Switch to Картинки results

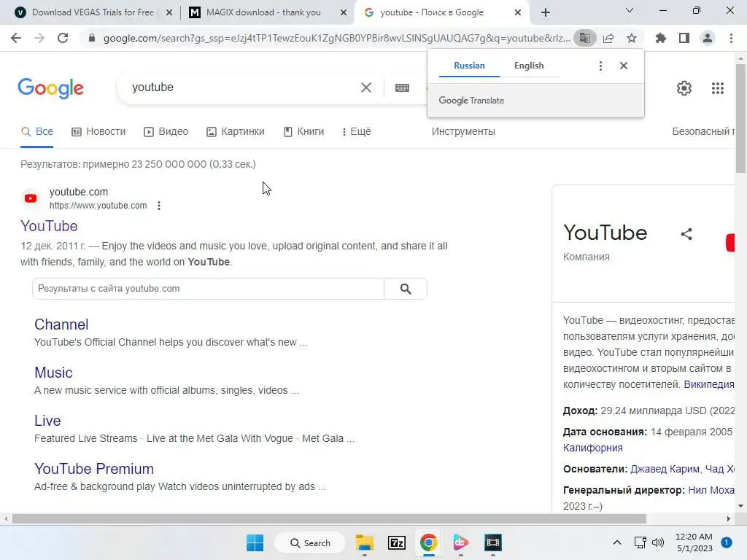(236, 132)
